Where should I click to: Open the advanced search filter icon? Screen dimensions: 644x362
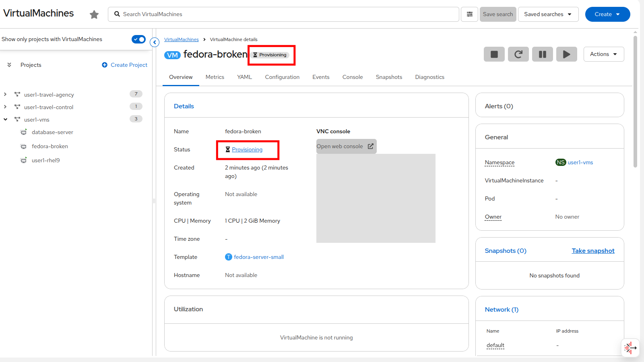click(469, 14)
